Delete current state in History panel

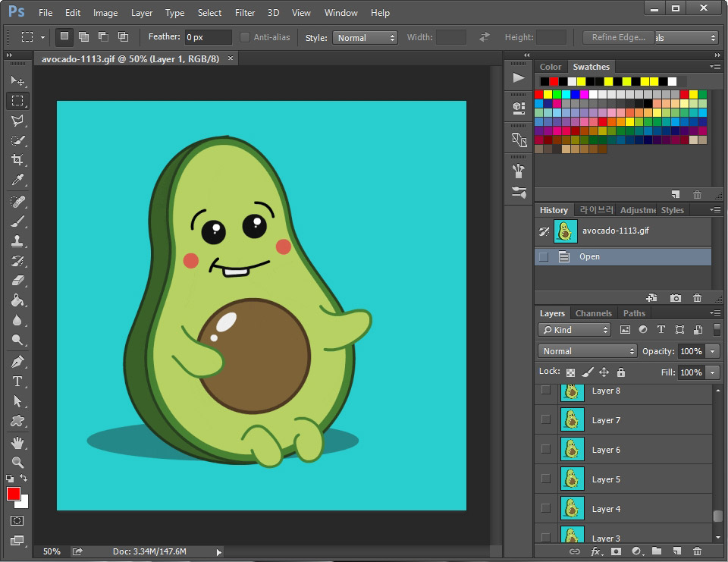pos(698,298)
